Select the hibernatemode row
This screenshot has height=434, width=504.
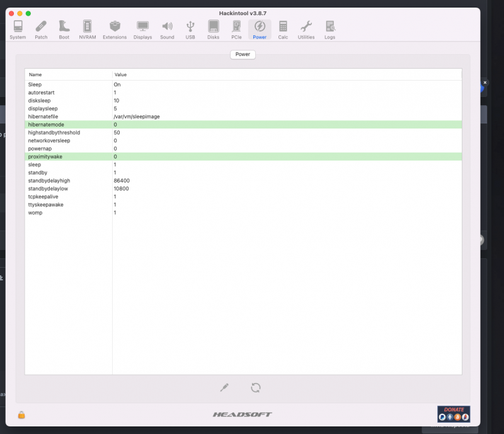(243, 125)
